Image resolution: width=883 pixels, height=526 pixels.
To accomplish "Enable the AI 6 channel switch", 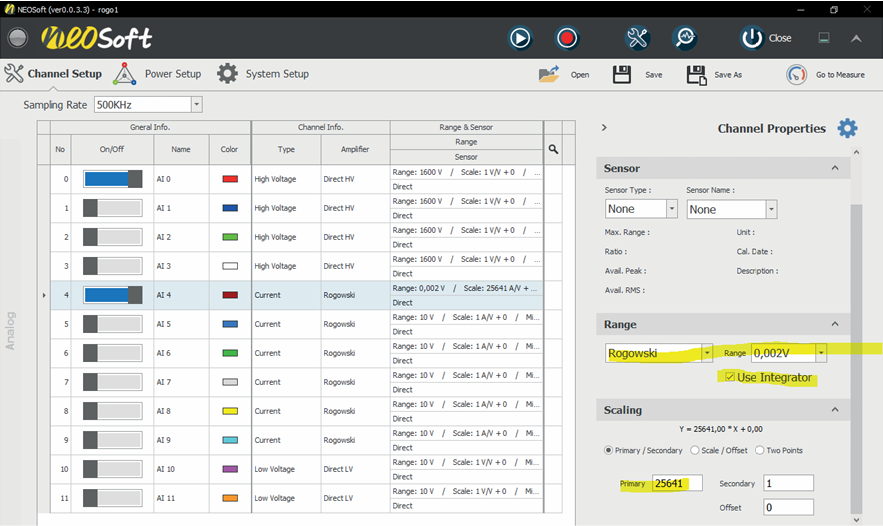I will pyautogui.click(x=113, y=353).
